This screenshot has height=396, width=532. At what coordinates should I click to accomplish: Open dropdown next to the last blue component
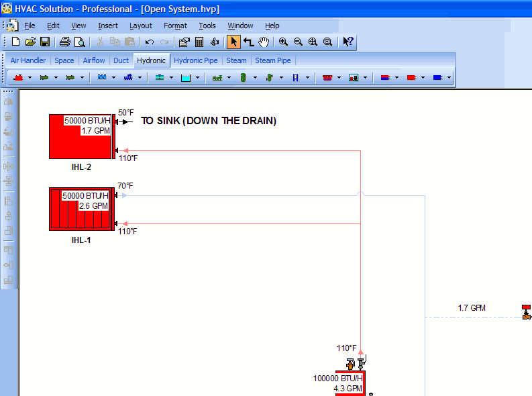click(449, 78)
